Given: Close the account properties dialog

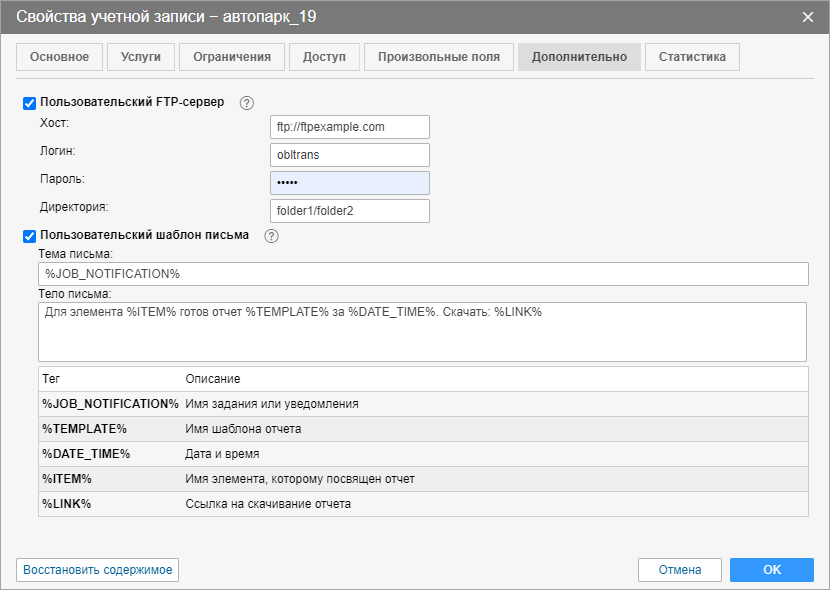Looking at the screenshot, I should [808, 15].
